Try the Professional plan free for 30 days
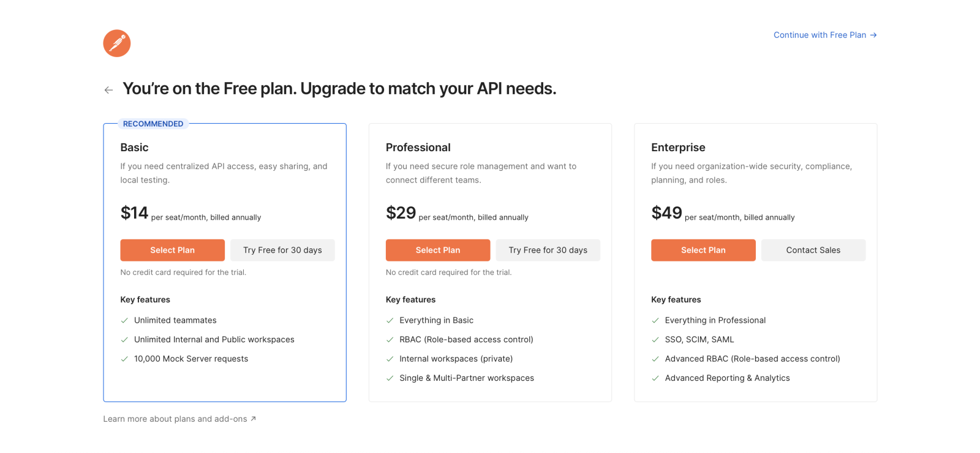The width and height of the screenshot is (980, 453). [x=548, y=250]
